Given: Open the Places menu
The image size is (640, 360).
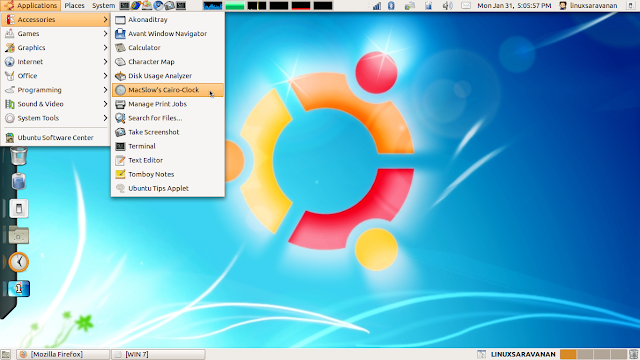Looking at the screenshot, I should coord(74,5).
